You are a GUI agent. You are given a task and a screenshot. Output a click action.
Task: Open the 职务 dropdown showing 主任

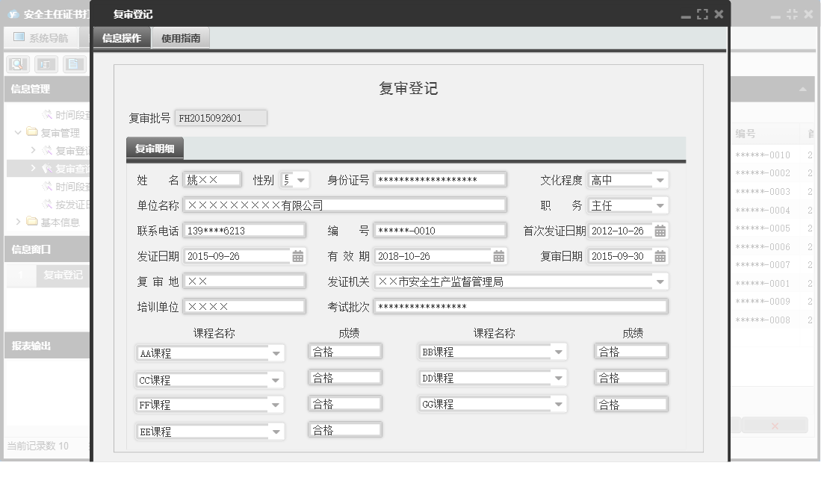(660, 205)
